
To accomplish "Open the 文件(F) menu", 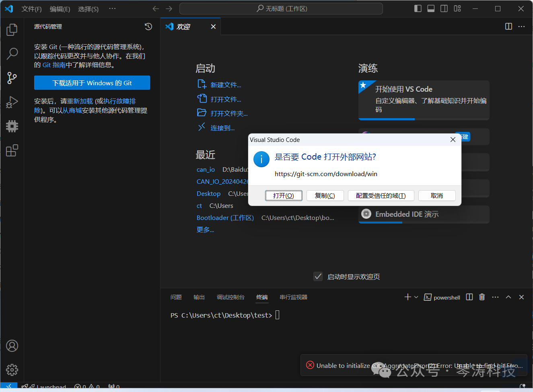I will coord(31,9).
